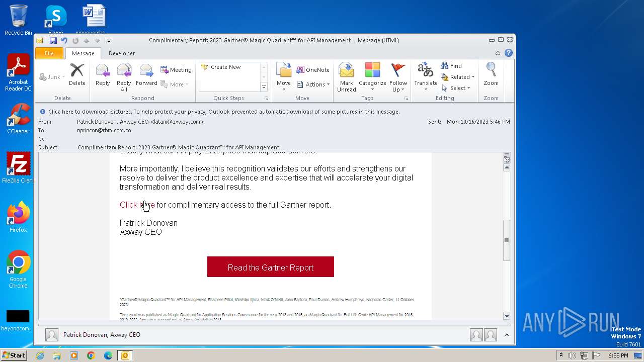The width and height of the screenshot is (644, 362).
Task: Open File Explorer from the taskbar
Action: (x=57, y=355)
